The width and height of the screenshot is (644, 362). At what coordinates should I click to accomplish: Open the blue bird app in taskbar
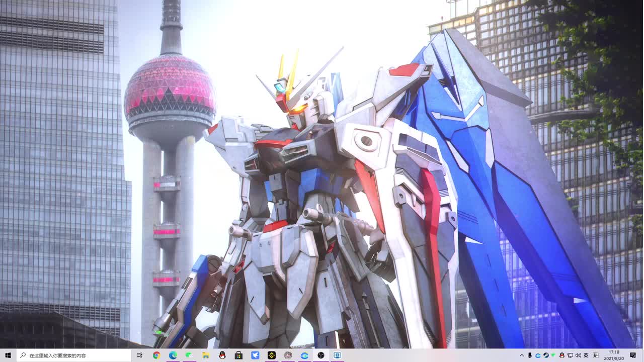(255, 355)
